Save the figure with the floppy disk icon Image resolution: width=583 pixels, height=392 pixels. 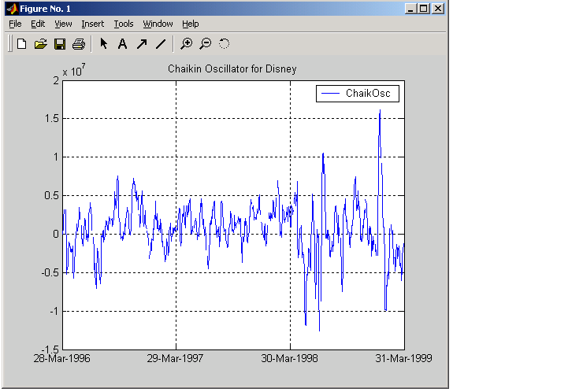tap(60, 44)
